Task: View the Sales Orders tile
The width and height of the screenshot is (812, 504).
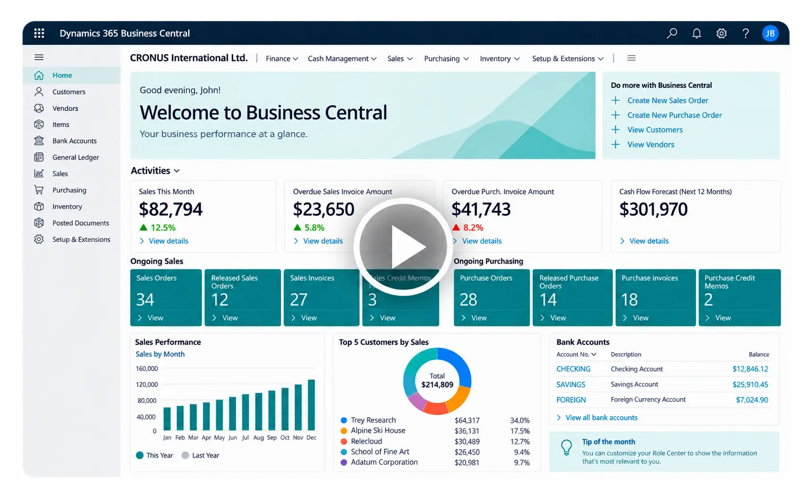Action: click(166, 297)
